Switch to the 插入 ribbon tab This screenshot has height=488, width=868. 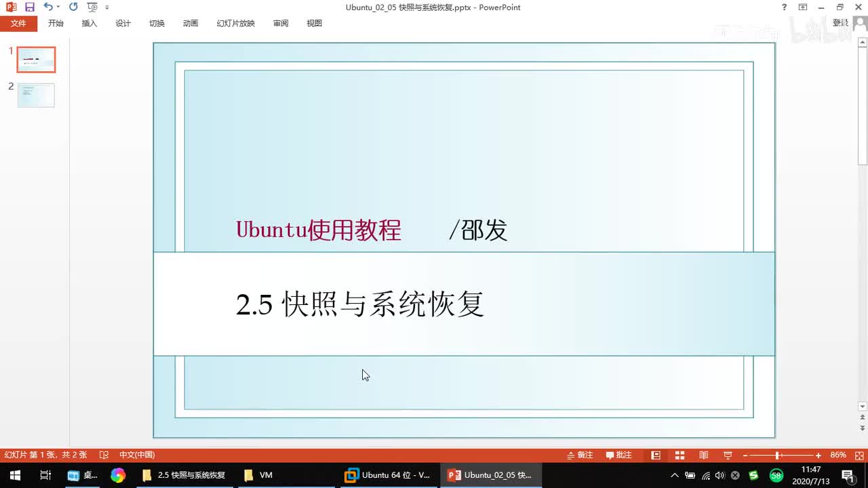coord(90,23)
